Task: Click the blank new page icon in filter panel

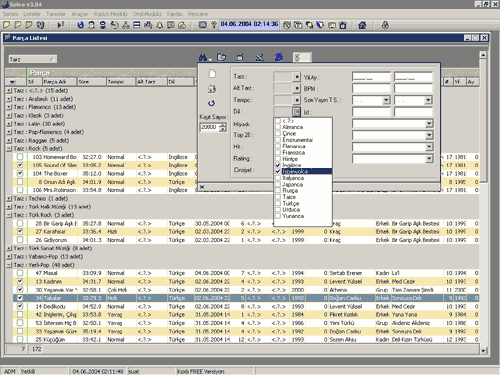Action: (212, 74)
